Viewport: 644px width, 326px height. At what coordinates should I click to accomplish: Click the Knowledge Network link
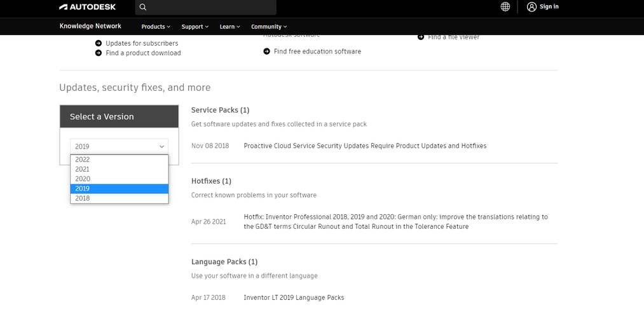(x=90, y=26)
